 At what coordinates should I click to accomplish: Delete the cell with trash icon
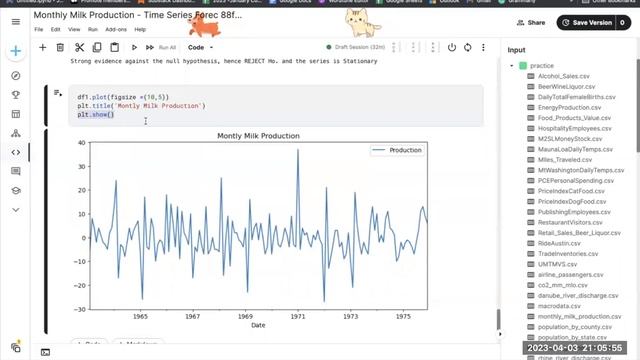pyautogui.click(x=60, y=47)
